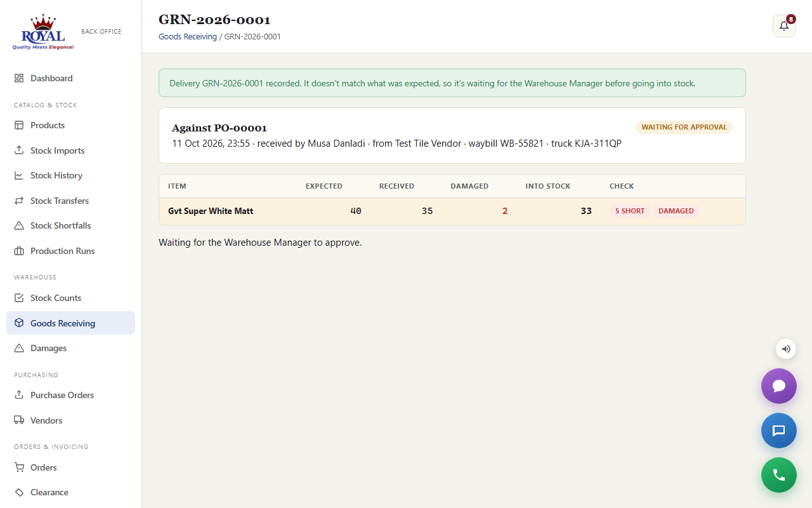Viewport: 812px width, 508px height.
Task: Navigate to Stock History
Action: coord(70,175)
